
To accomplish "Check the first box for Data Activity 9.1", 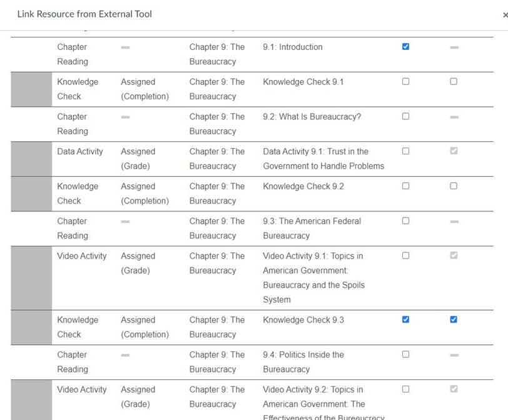I will coord(405,151).
